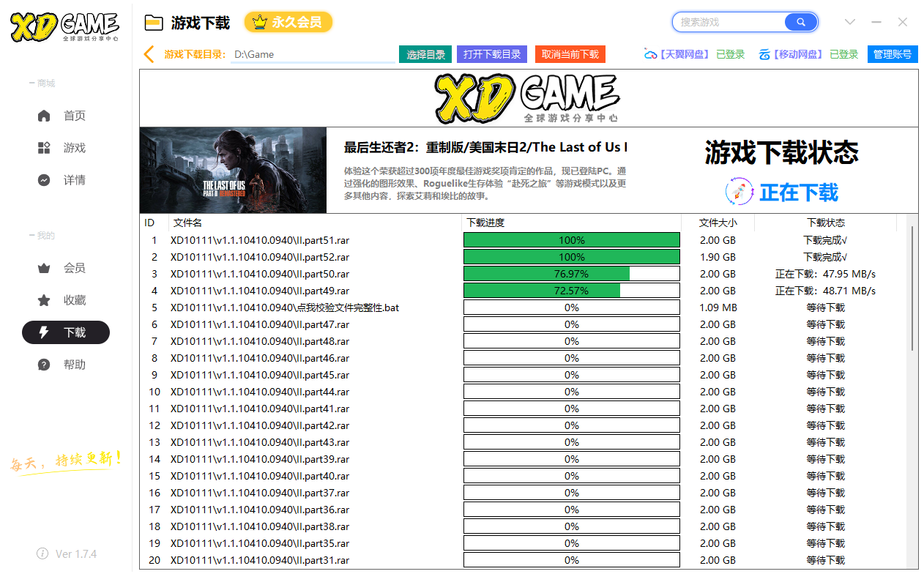This screenshot has width=924, height=574.
Task: Open the 详情 details icon in sidebar
Action: [44, 179]
